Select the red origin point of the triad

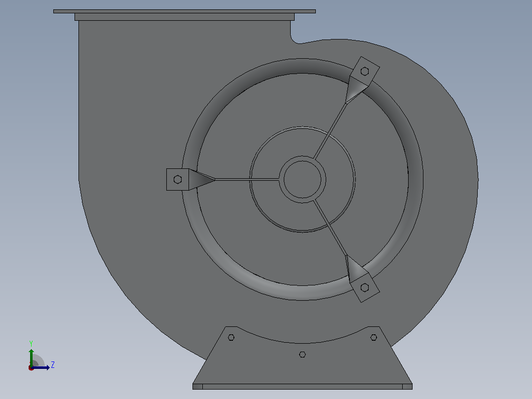point(31,368)
